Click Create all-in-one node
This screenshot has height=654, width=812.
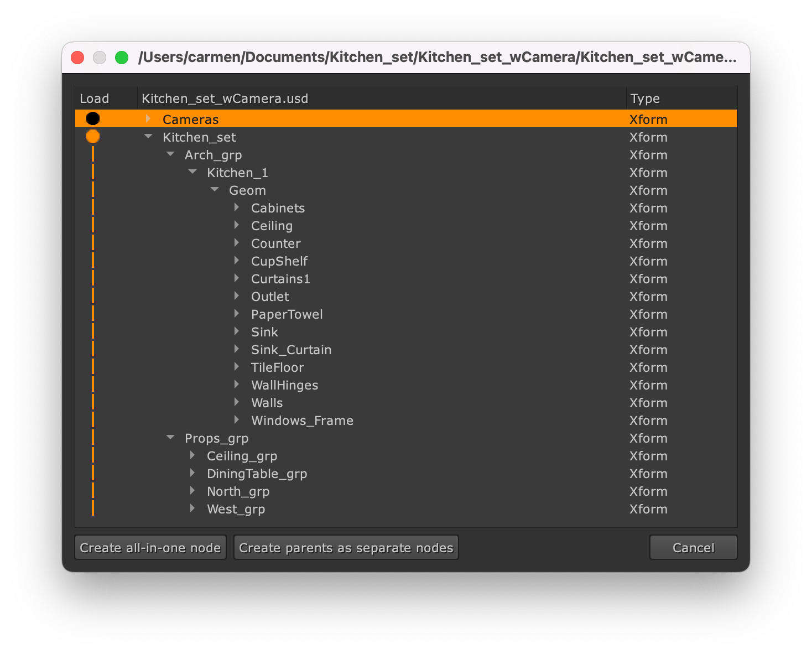(149, 547)
